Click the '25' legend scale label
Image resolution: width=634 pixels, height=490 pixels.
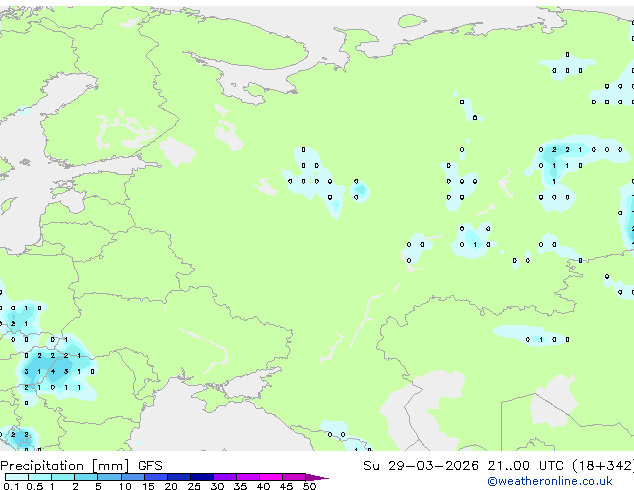click(194, 486)
